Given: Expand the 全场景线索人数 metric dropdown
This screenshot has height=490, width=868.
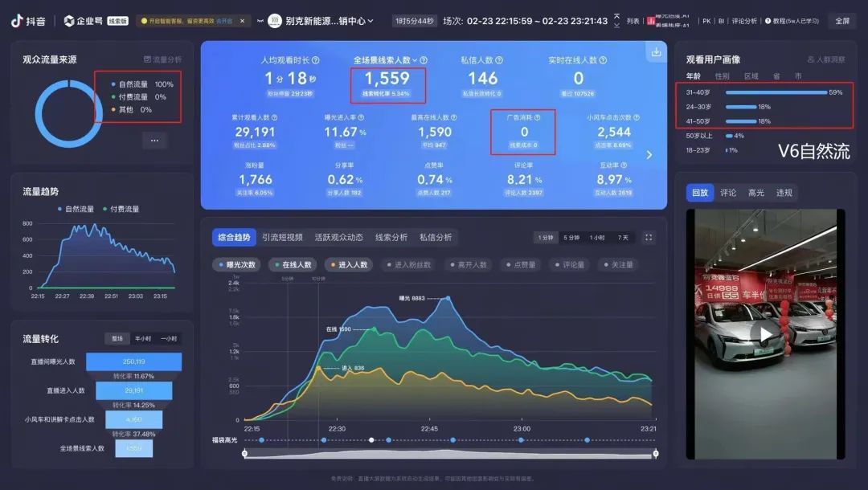Looking at the screenshot, I should (x=415, y=60).
